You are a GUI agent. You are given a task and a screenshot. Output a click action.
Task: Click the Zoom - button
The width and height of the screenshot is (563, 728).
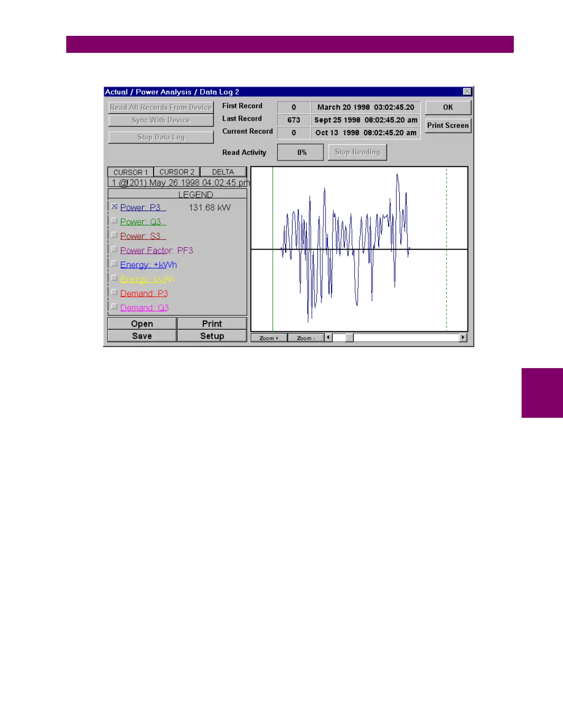pos(306,338)
